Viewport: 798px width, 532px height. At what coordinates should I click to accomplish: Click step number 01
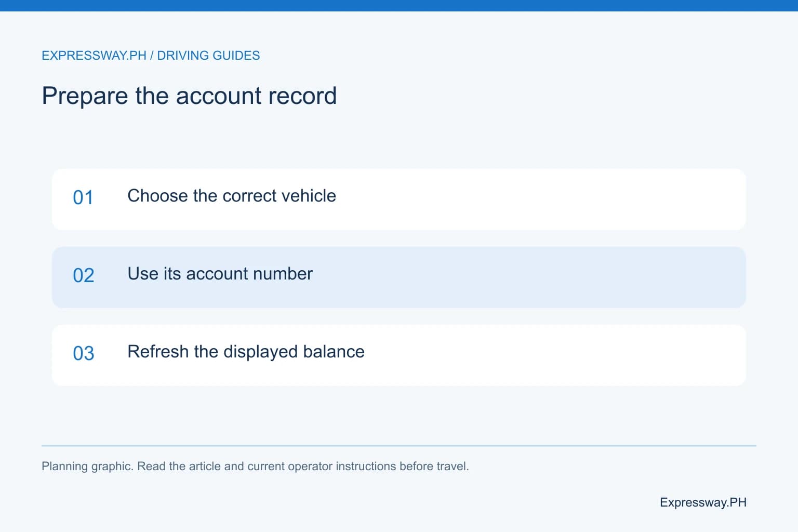(83, 197)
